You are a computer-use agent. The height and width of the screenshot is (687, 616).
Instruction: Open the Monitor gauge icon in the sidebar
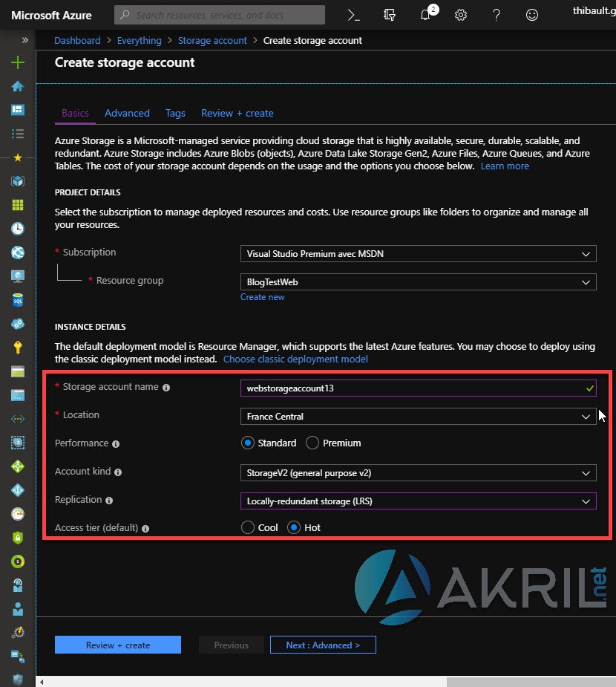[x=18, y=514]
